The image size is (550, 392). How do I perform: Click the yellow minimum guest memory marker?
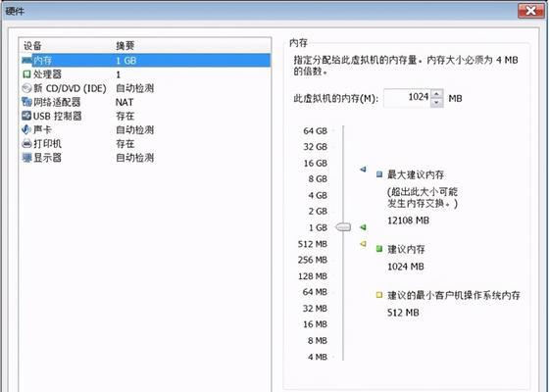363,243
